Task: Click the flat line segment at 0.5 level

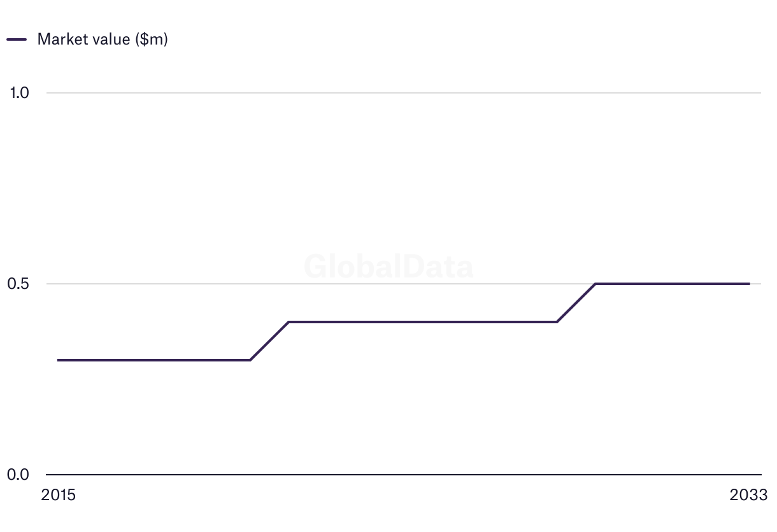Action: 669,284
